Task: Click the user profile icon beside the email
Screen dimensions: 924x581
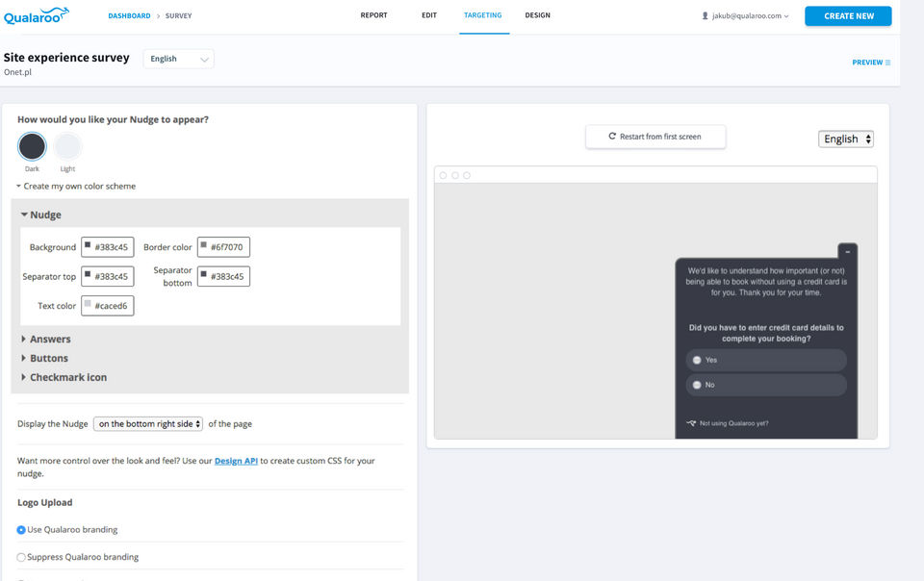Action: (x=705, y=16)
